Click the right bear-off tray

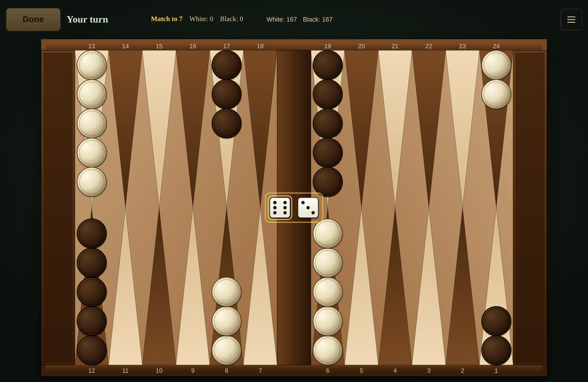530,208
